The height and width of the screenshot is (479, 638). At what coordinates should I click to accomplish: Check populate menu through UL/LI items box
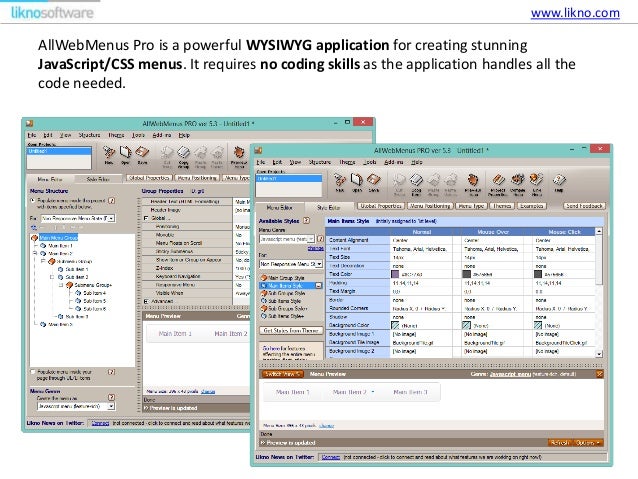tap(33, 372)
